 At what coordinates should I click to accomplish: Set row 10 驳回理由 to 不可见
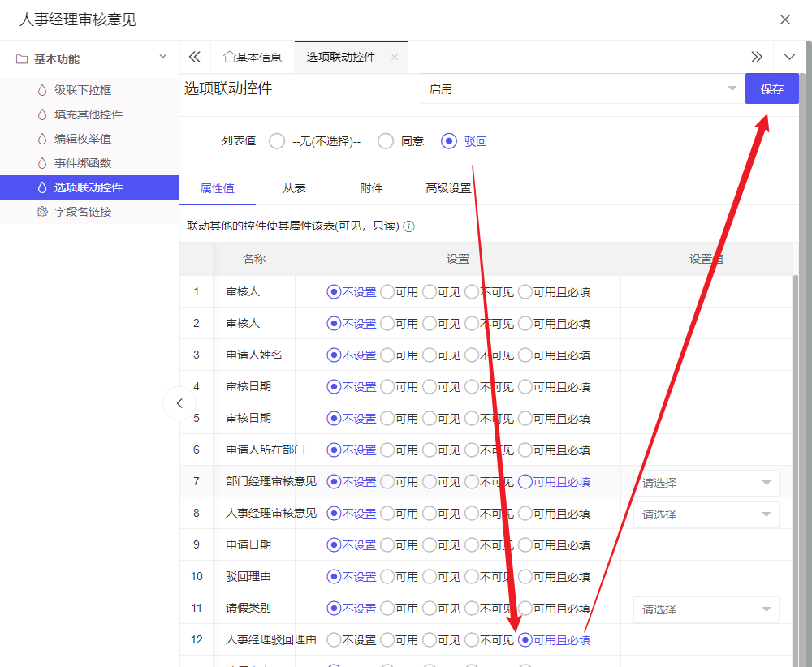click(472, 577)
